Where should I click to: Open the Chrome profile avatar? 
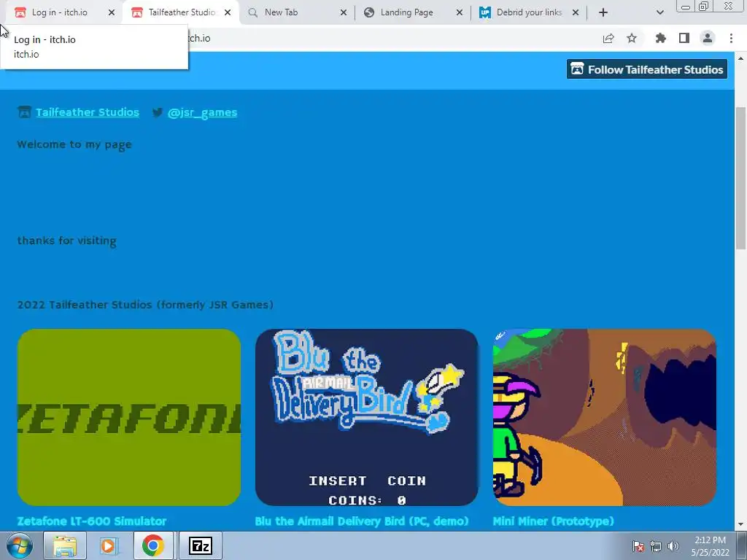point(708,38)
